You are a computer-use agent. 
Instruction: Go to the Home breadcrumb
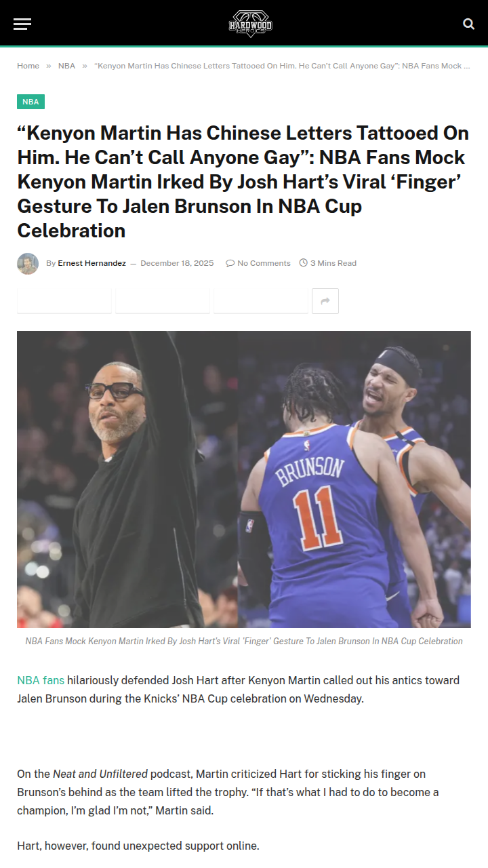(28, 66)
